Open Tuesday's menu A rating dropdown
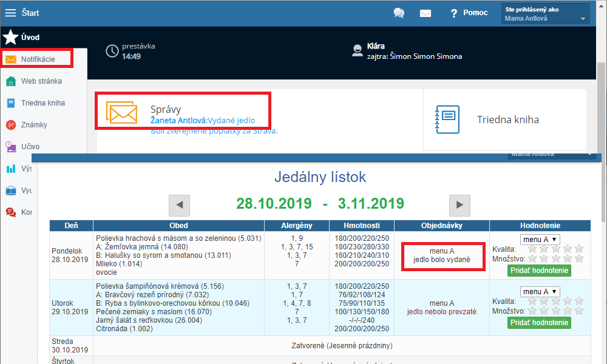 (x=540, y=292)
